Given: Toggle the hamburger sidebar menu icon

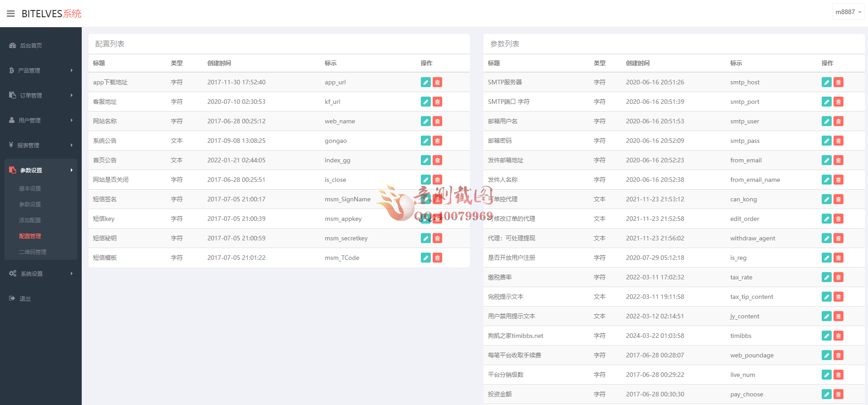Looking at the screenshot, I should click(10, 14).
